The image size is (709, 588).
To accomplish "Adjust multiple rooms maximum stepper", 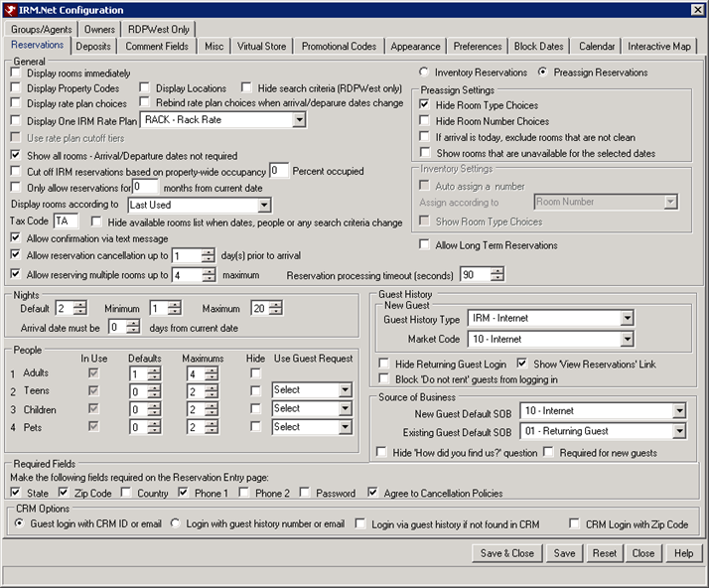I will (x=209, y=275).
